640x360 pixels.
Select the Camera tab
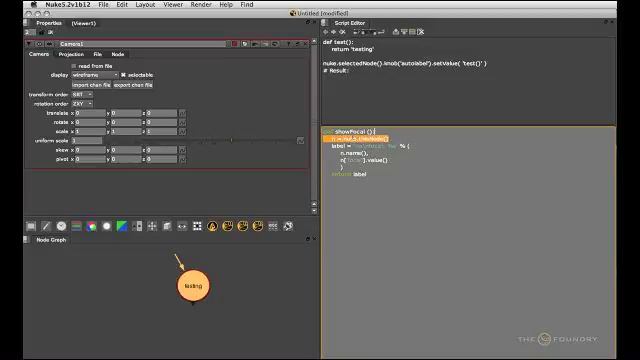(39, 54)
